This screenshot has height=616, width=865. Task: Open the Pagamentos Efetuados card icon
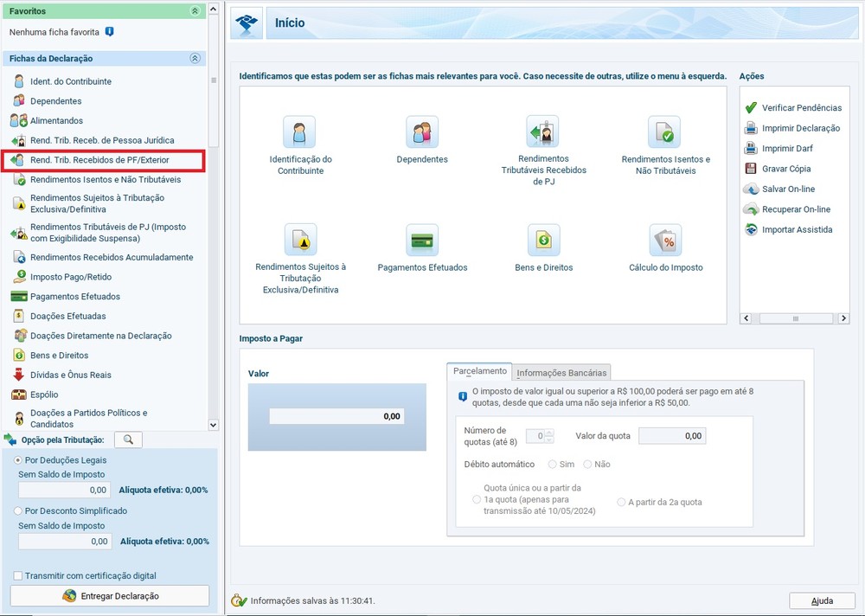[422, 241]
